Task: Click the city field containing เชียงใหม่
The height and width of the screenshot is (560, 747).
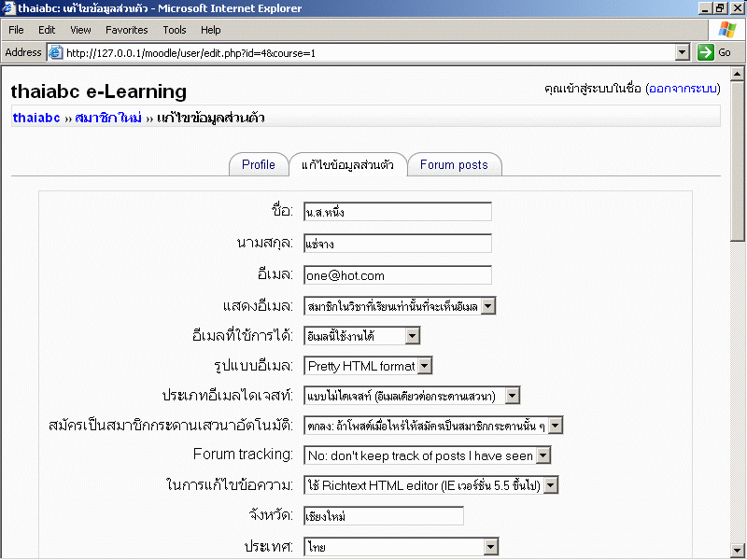Action: coord(384,516)
